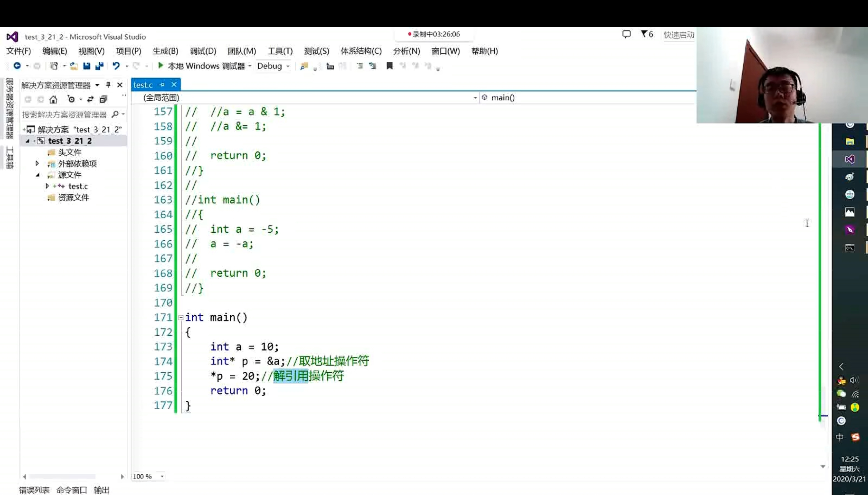Open the debugger target dropdown arrow
The width and height of the screenshot is (868, 495).
(250, 66)
